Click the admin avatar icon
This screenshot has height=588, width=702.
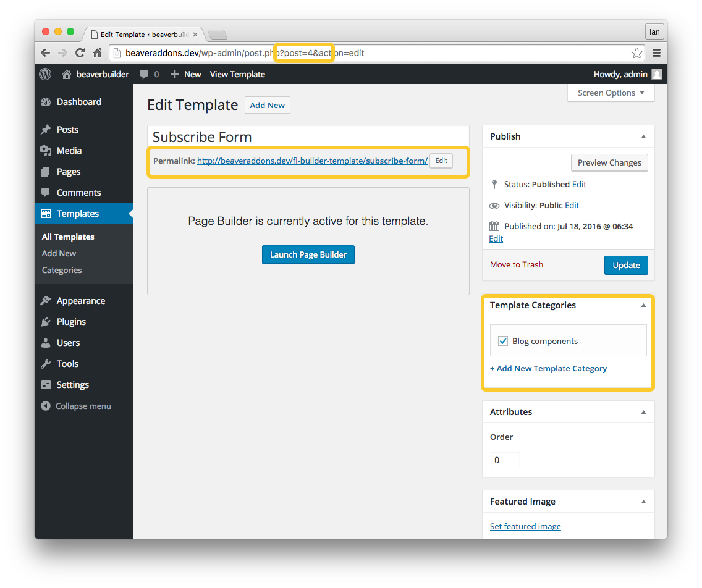coord(657,74)
